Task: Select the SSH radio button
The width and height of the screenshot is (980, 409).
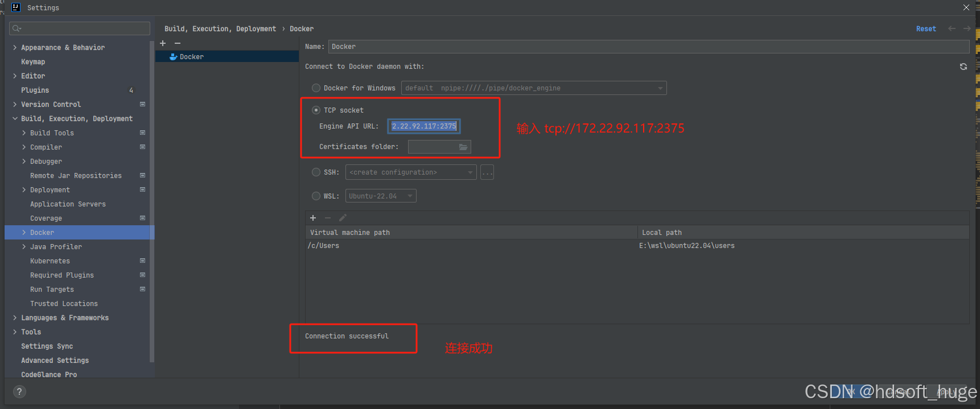Action: 316,172
